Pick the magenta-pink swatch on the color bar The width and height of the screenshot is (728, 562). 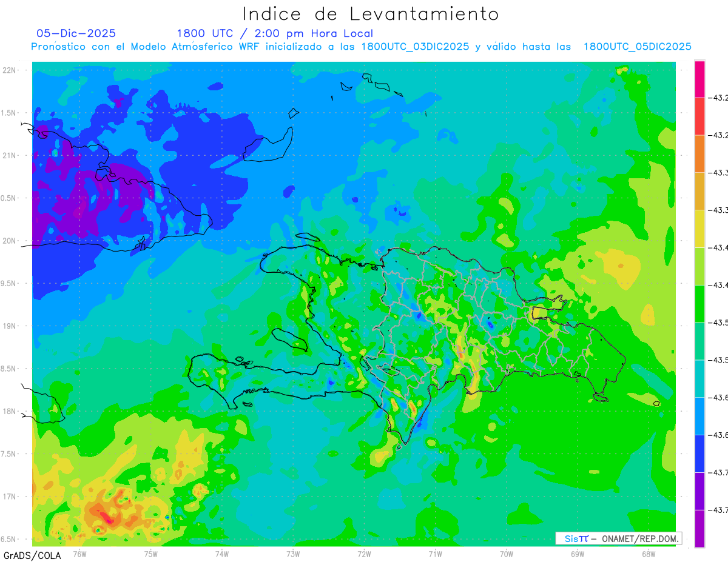699,79
